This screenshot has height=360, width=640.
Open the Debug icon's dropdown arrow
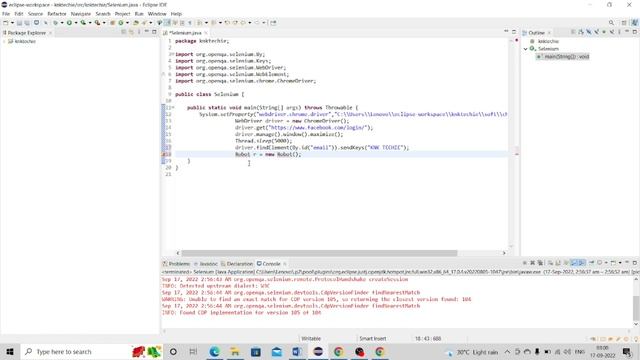62,23
